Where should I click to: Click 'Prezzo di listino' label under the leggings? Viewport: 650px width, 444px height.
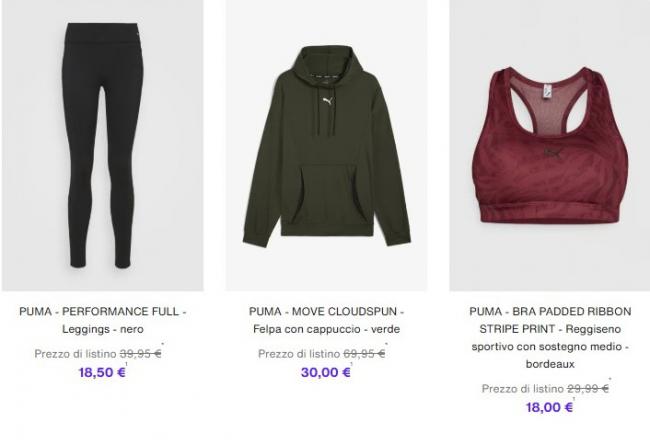click(x=75, y=354)
